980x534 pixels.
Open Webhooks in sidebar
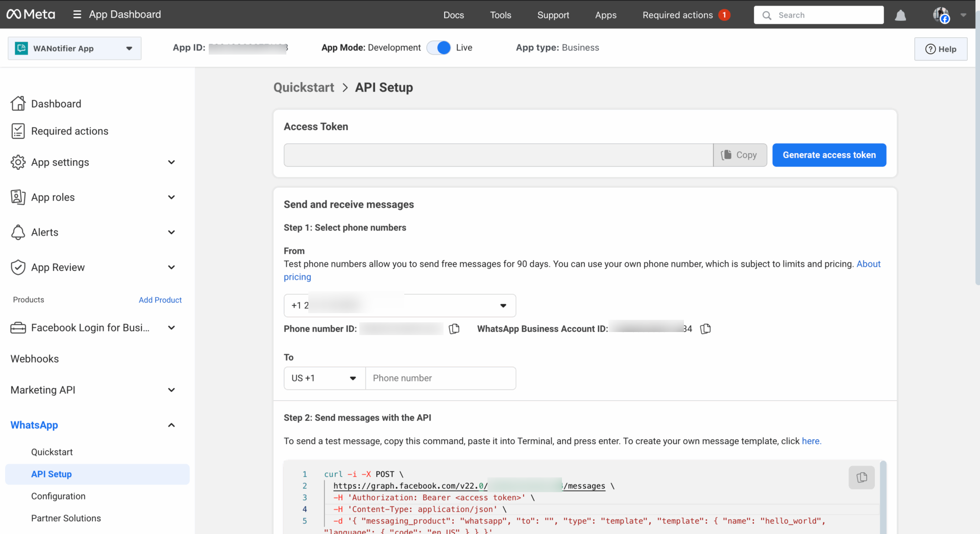click(x=35, y=359)
